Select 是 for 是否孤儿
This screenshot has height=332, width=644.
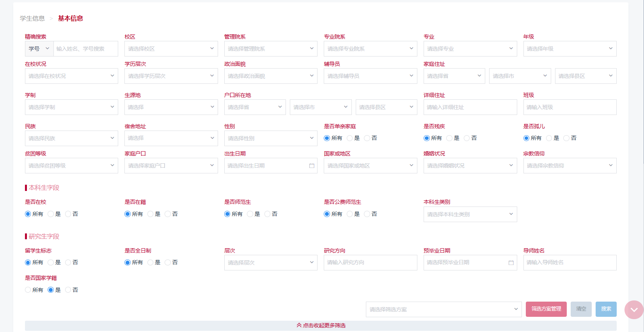(x=549, y=138)
